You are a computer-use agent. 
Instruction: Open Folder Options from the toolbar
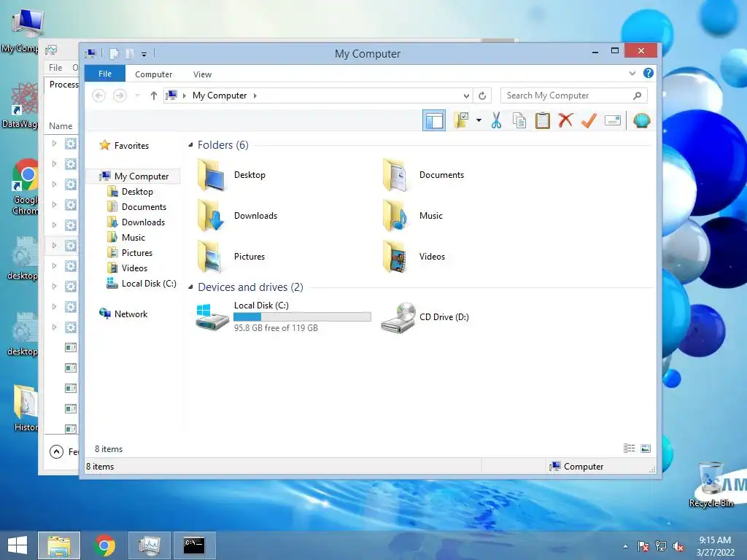(461, 120)
